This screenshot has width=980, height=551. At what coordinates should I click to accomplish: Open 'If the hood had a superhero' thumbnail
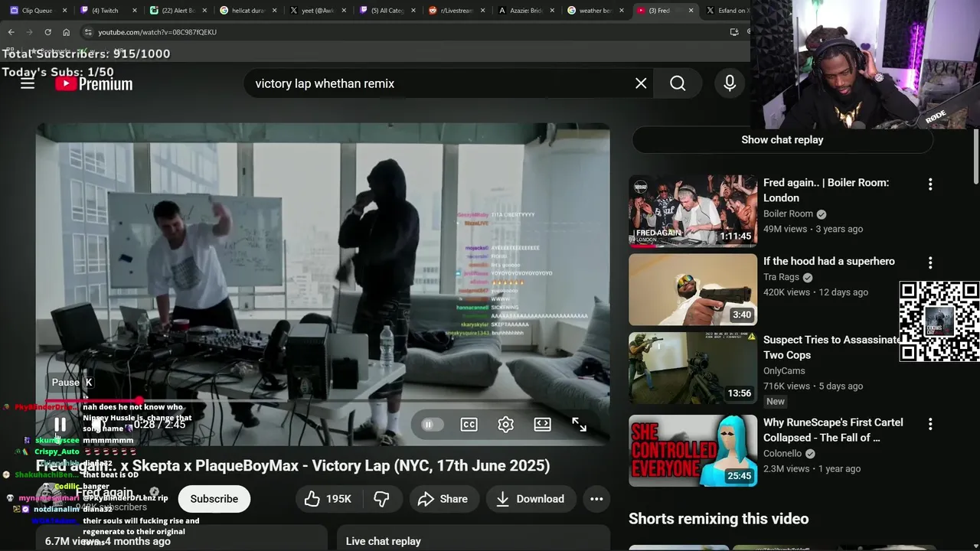pyautogui.click(x=693, y=290)
